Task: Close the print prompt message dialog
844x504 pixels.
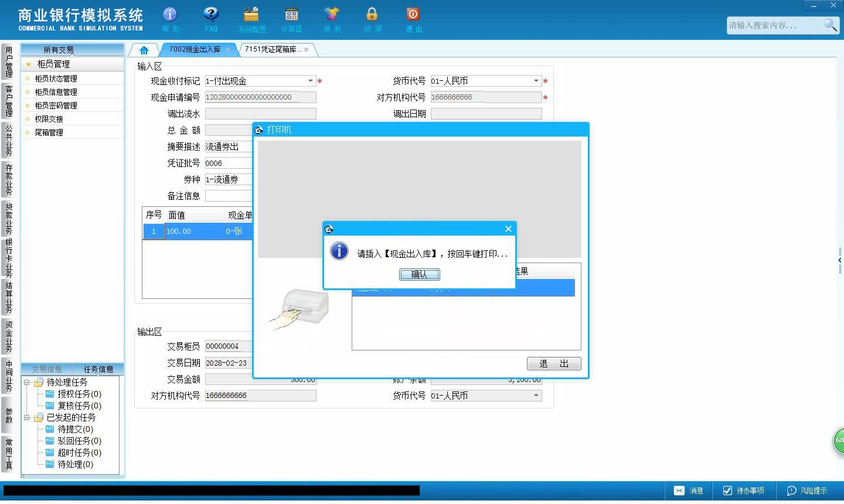Action: click(x=508, y=229)
